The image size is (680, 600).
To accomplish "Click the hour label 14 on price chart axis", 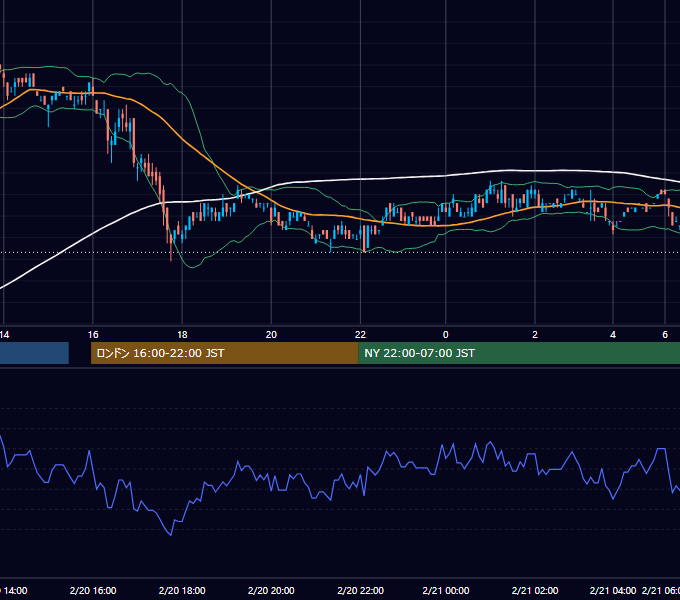I will click(4, 335).
